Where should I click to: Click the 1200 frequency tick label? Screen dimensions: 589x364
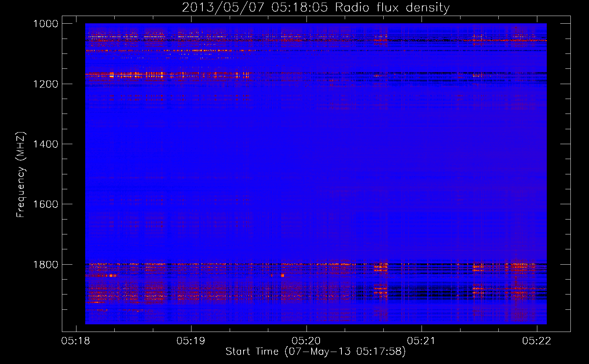click(46, 84)
